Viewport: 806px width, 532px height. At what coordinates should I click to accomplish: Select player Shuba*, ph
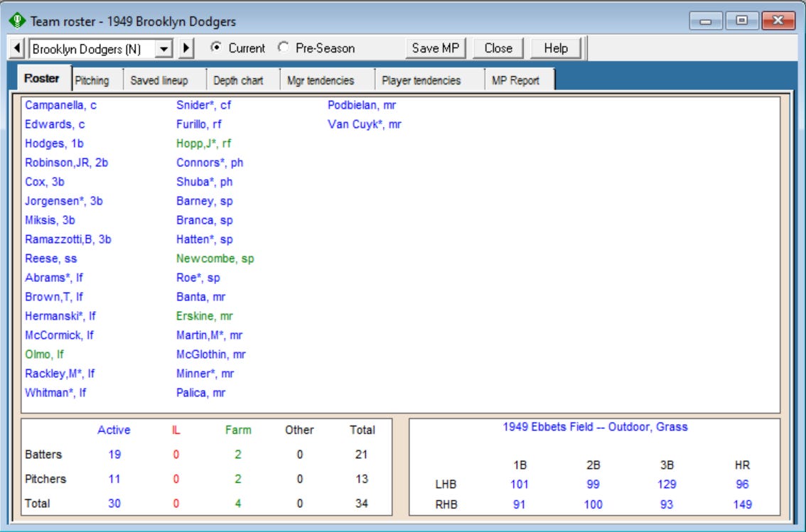pyautogui.click(x=205, y=182)
